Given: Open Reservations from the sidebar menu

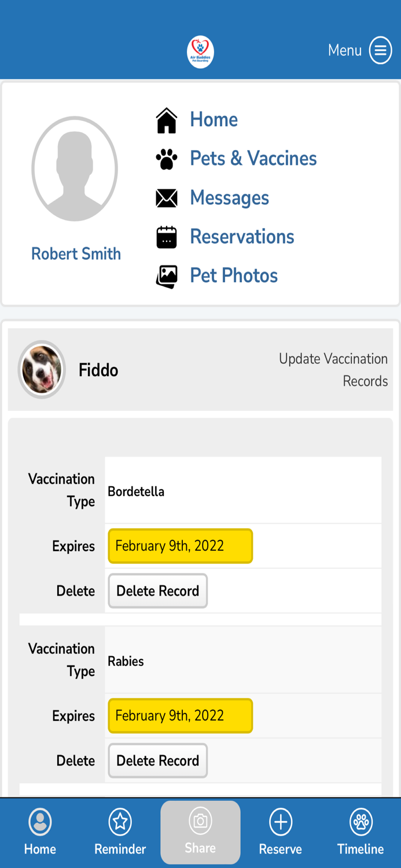Looking at the screenshot, I should click(x=242, y=236).
